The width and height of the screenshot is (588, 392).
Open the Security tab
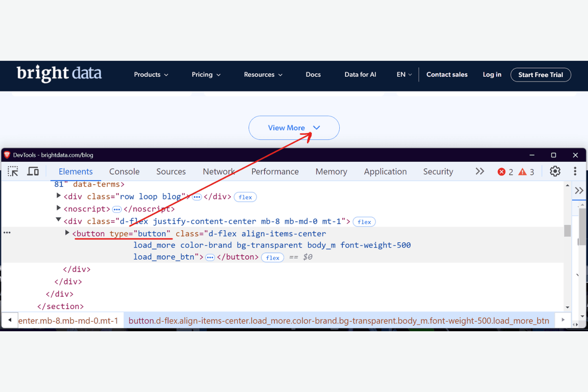(x=438, y=172)
